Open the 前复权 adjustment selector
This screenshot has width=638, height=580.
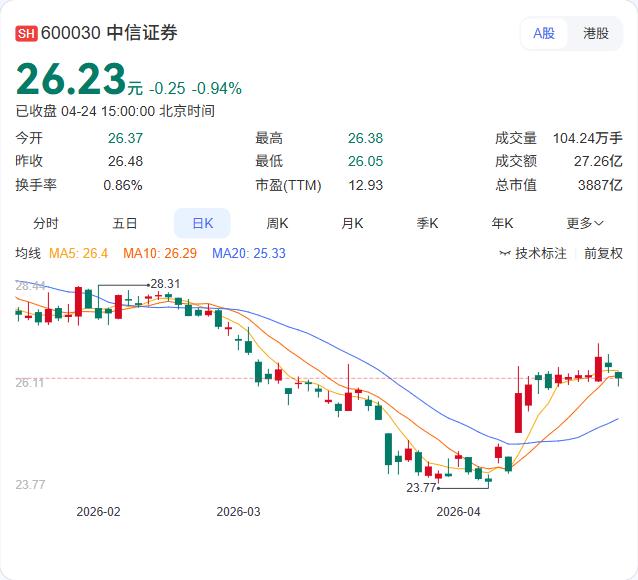(x=603, y=254)
